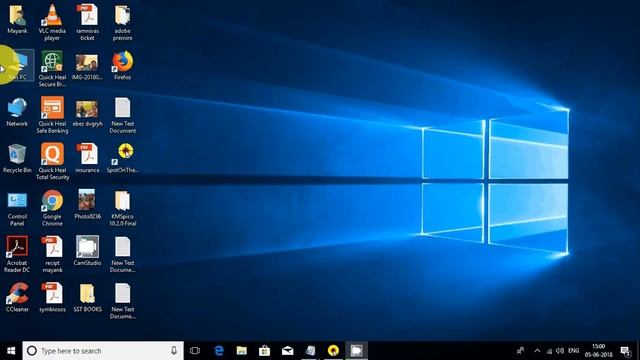
Task: Activate Cortana microphone in search box
Action: pos(174,351)
